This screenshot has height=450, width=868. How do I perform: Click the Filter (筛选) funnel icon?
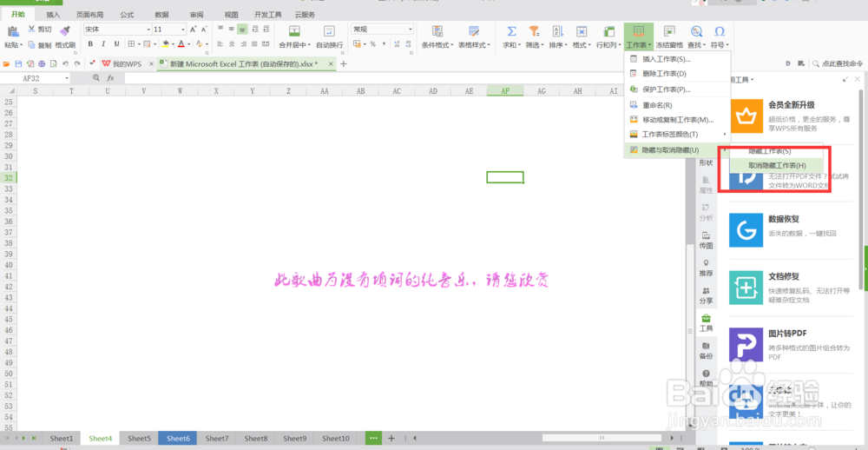(x=534, y=31)
